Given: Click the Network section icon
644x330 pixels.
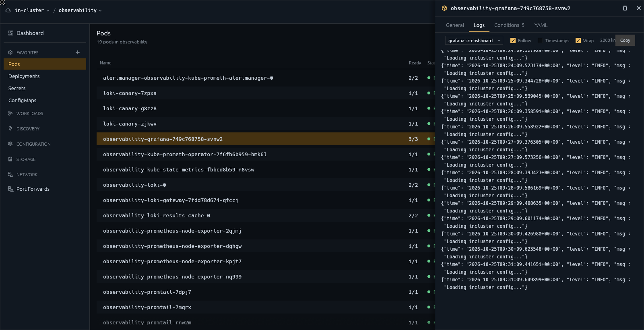Looking at the screenshot, I should tap(10, 175).
